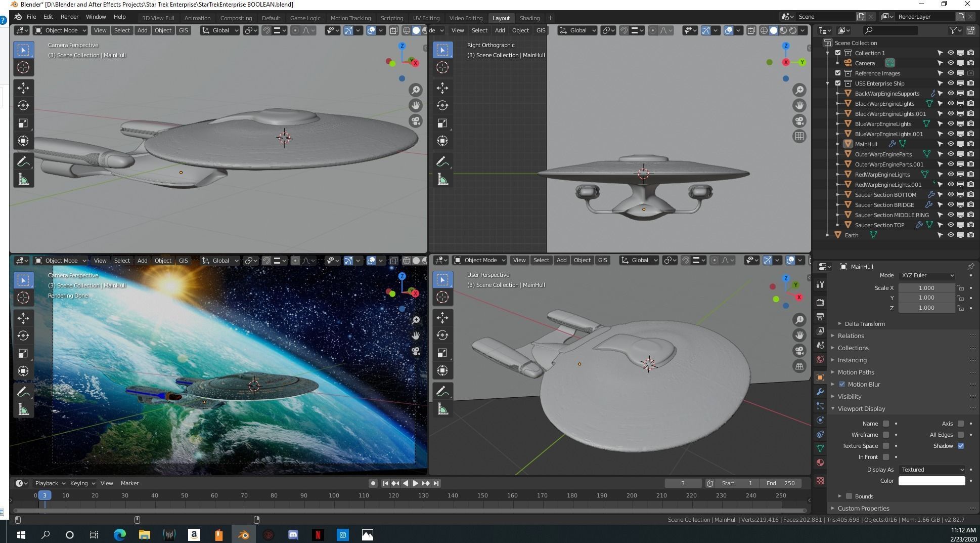This screenshot has height=543, width=980.
Task: Open the Output properties tab icon
Action: click(x=820, y=317)
